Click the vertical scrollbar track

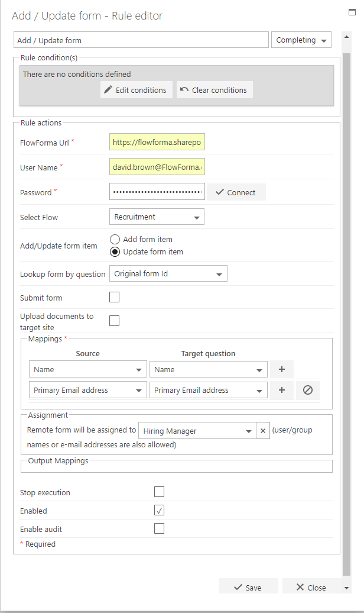pos(346,313)
